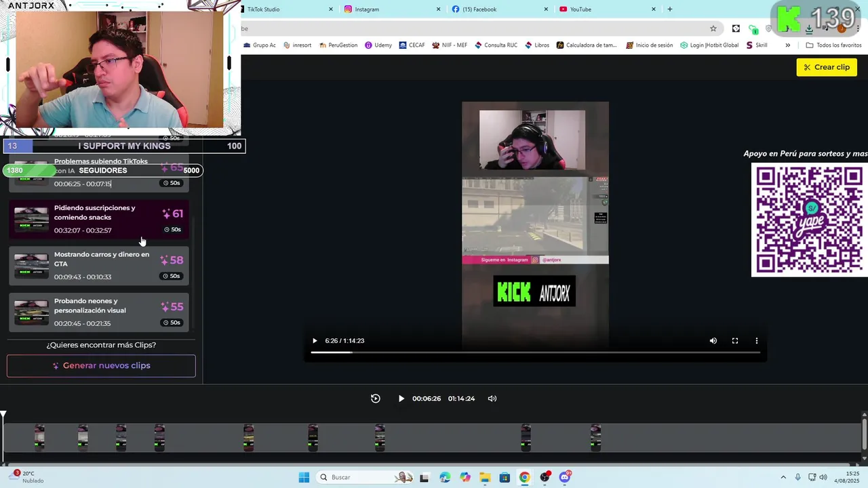Bookmark this page with the star icon
The height and width of the screenshot is (488, 868).
coord(713,28)
